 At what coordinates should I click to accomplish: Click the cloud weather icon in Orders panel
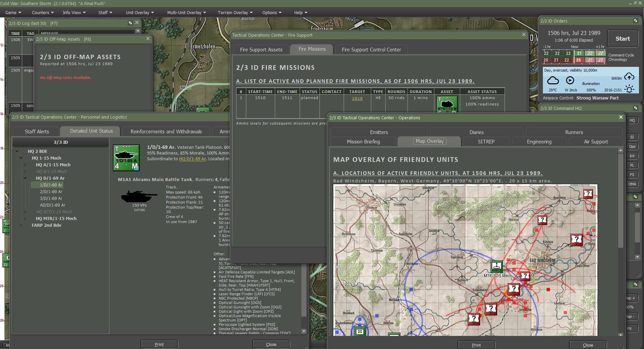pyautogui.click(x=553, y=81)
